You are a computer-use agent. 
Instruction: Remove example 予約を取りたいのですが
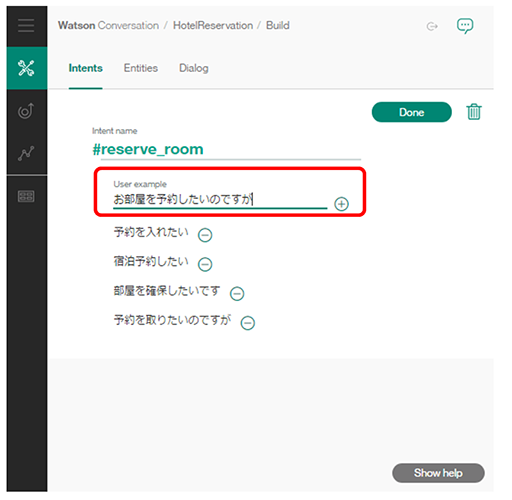pyautogui.click(x=248, y=323)
